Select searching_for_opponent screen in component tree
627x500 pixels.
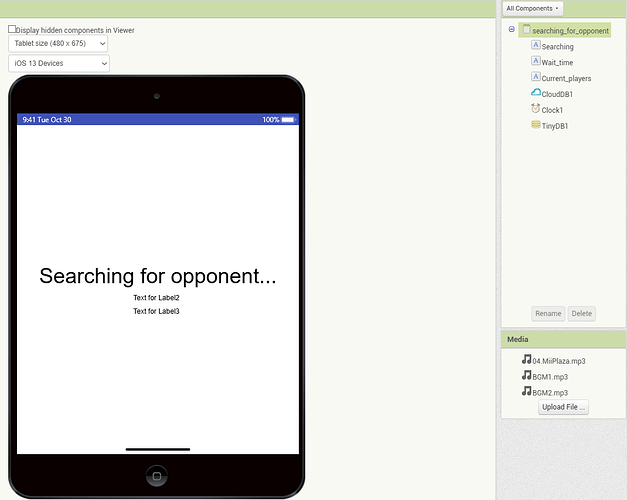(570, 31)
